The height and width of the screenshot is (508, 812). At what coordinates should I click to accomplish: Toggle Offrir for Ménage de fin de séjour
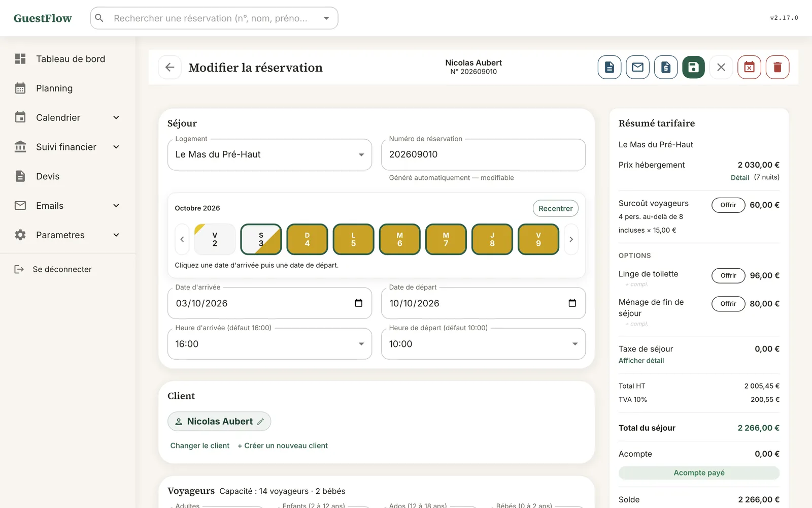click(x=728, y=304)
